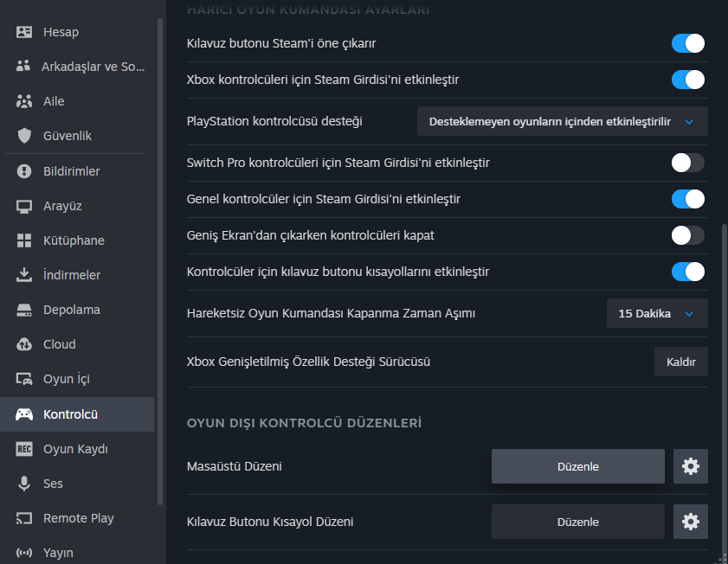Select Oyun İçi settings

(77, 379)
